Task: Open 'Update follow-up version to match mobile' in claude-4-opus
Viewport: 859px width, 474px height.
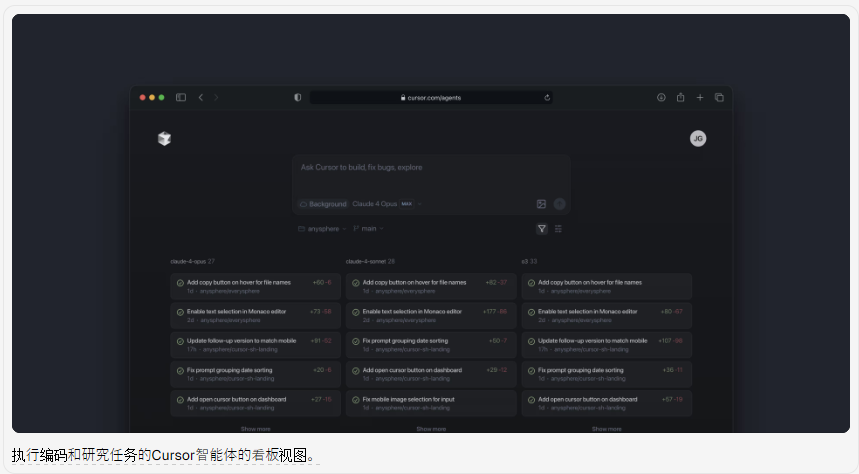Action: [255, 345]
